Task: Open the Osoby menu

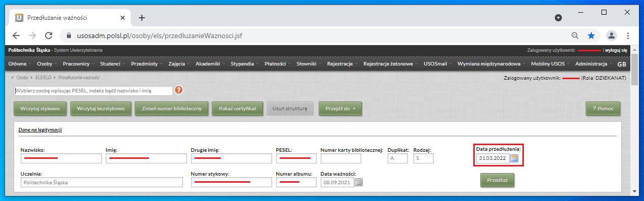Action: click(45, 64)
